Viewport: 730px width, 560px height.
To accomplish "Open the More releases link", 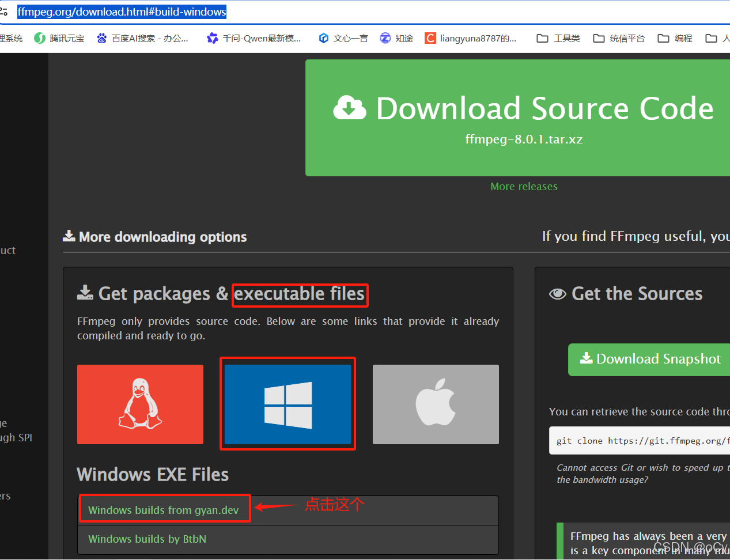I will coord(524,187).
